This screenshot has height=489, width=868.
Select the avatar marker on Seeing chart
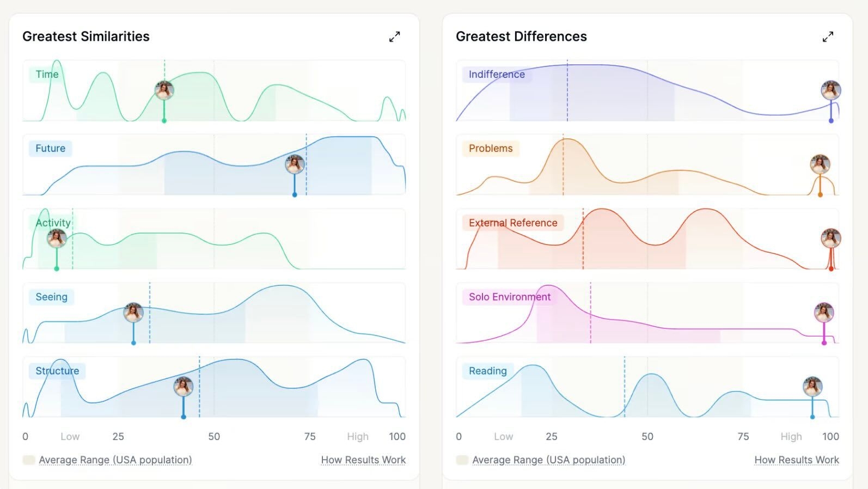pyautogui.click(x=133, y=313)
